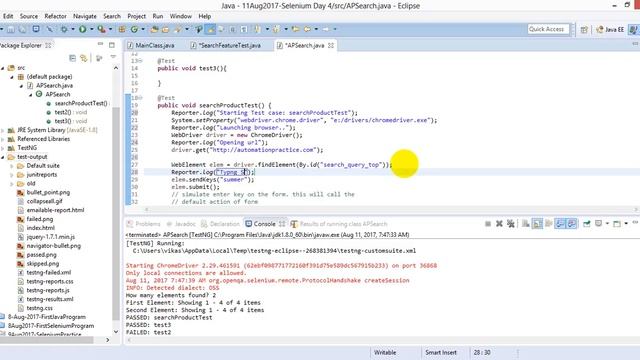Click the Quick Access search field
Screen dimensions: 640x360
pos(548,29)
